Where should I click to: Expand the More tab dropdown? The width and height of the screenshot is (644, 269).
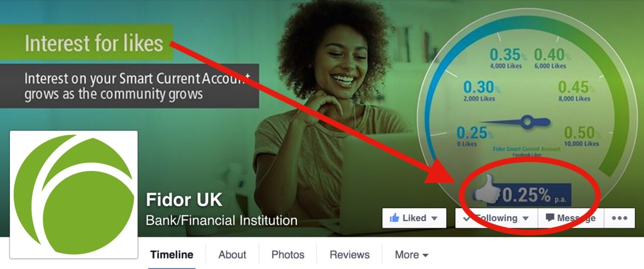coord(412,254)
